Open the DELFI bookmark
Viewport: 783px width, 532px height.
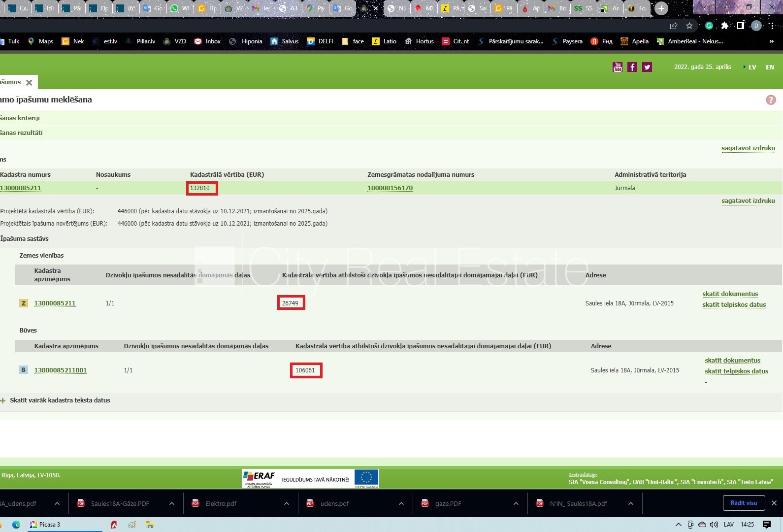point(320,41)
